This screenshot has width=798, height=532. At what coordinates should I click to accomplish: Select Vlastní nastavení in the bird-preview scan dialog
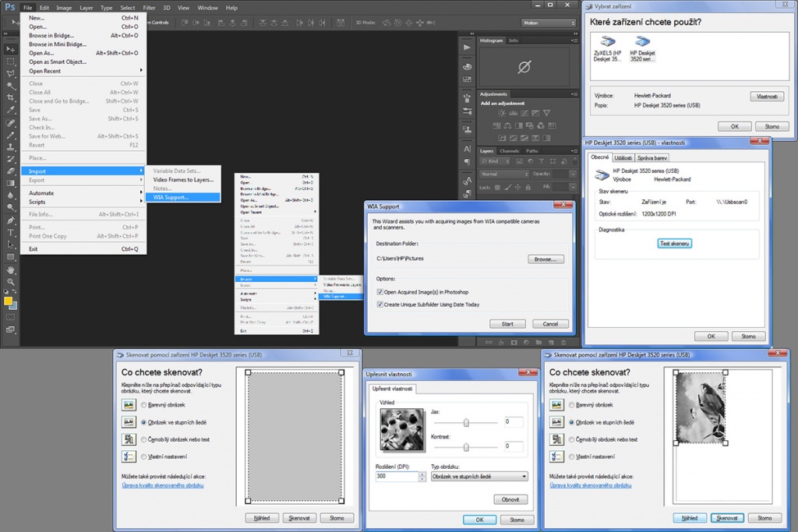[x=572, y=456]
